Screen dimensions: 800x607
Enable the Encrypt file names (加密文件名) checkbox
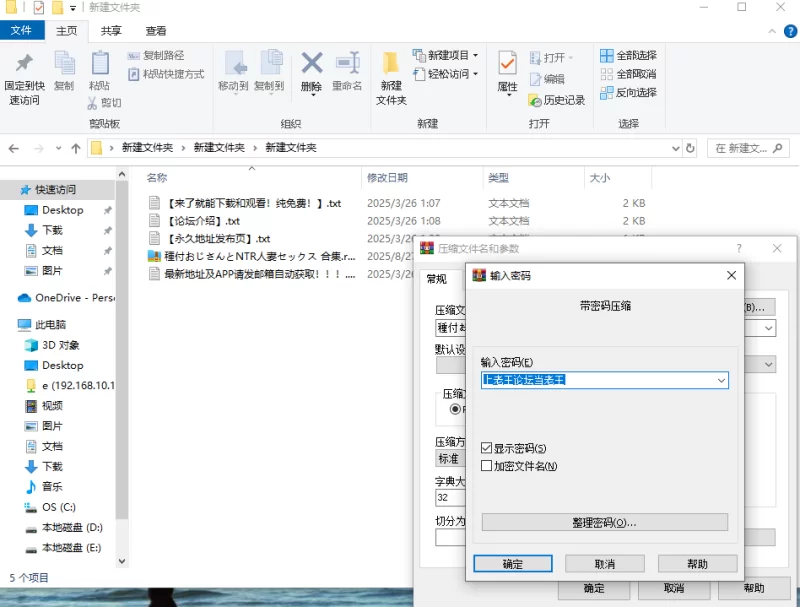(487, 465)
